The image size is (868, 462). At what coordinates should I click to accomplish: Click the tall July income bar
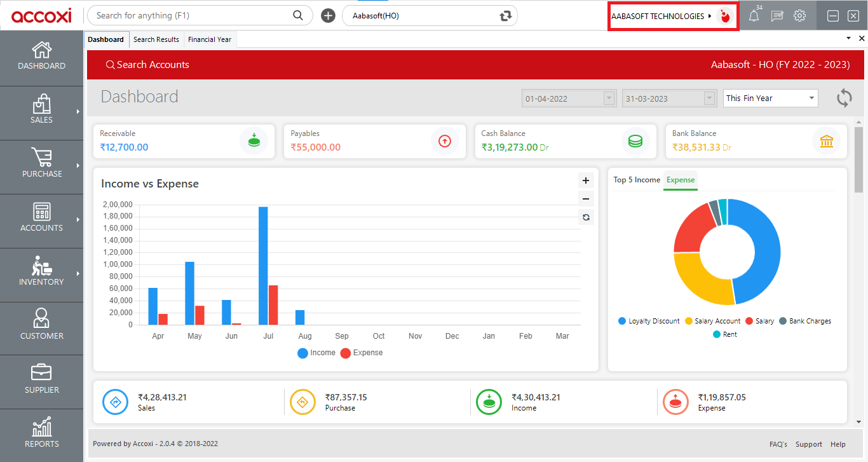[x=263, y=266]
